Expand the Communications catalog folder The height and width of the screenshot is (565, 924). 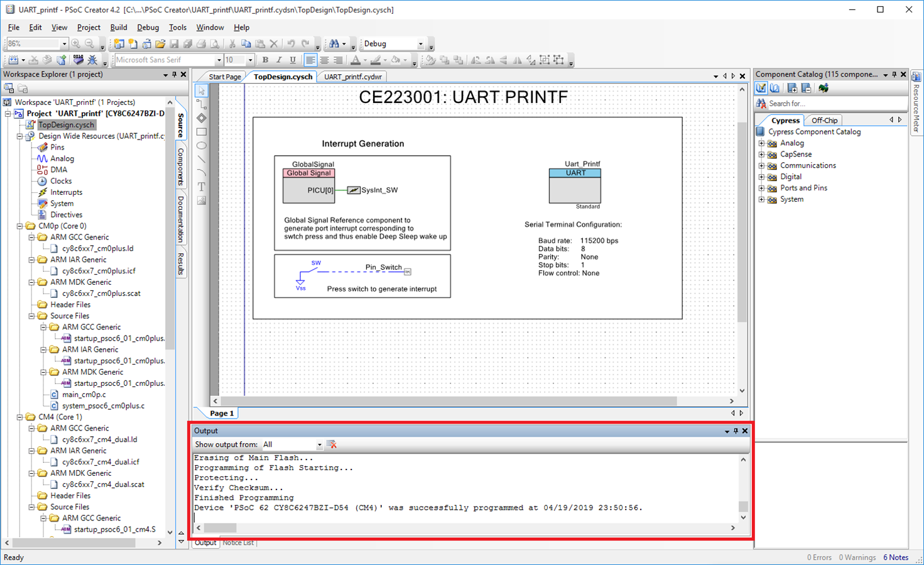point(761,166)
